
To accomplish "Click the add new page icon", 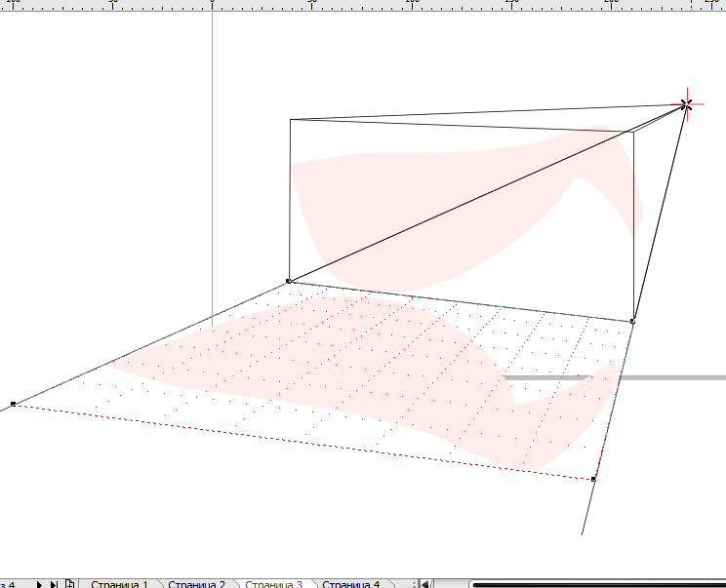I will (x=69, y=583).
